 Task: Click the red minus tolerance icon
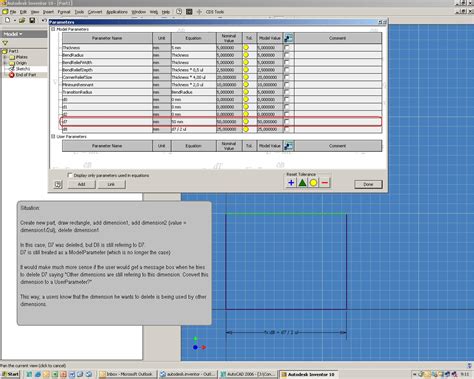(x=325, y=183)
